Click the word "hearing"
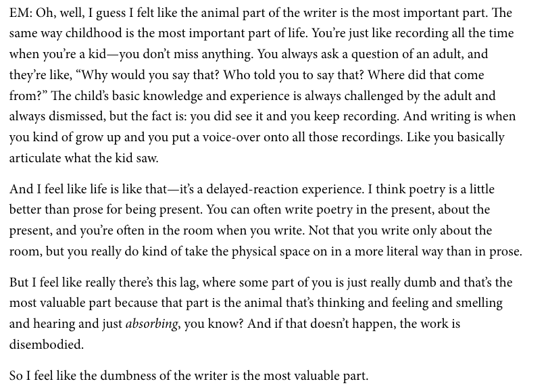Screen dimensions: 548x392 [x=59, y=324]
